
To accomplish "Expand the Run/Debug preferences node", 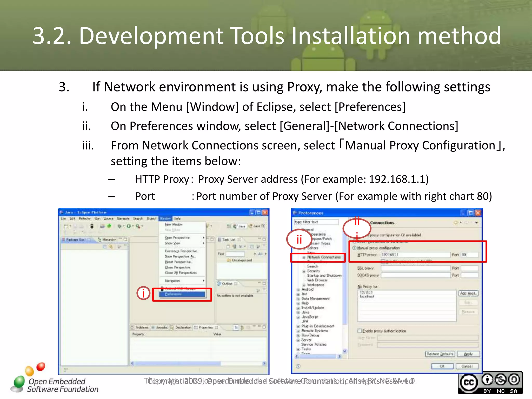I will [298, 335].
